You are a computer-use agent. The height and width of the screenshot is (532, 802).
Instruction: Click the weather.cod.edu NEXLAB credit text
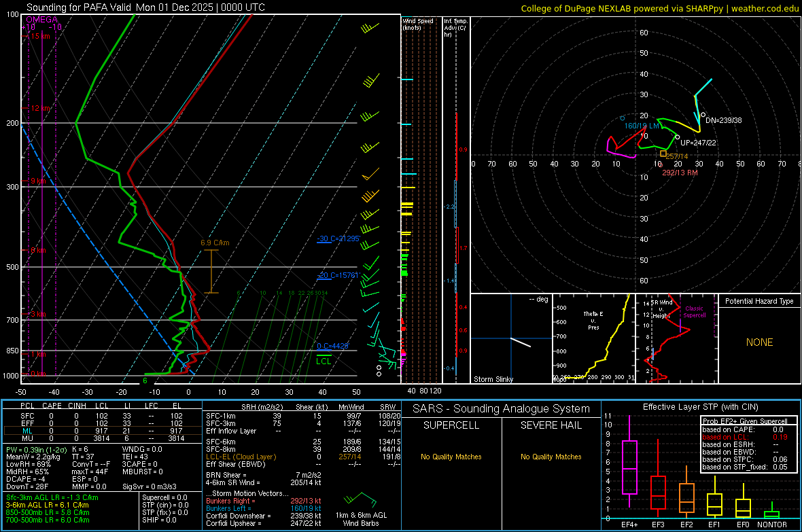point(660,8)
